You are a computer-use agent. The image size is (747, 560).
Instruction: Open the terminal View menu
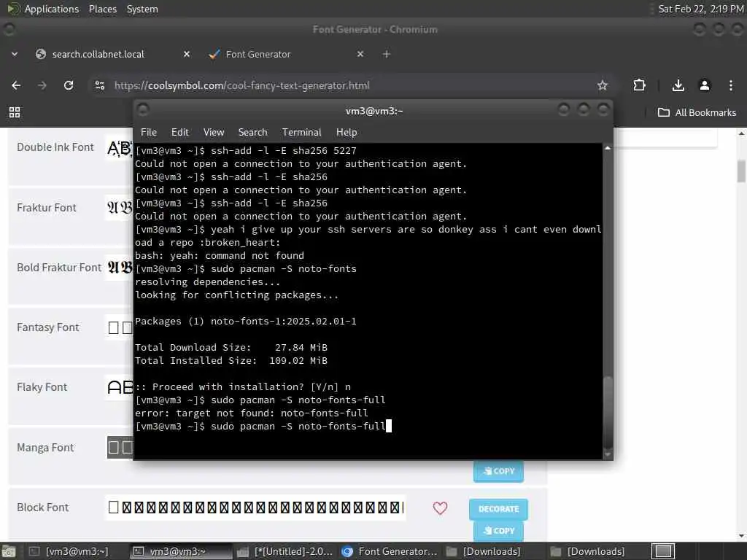click(x=214, y=133)
